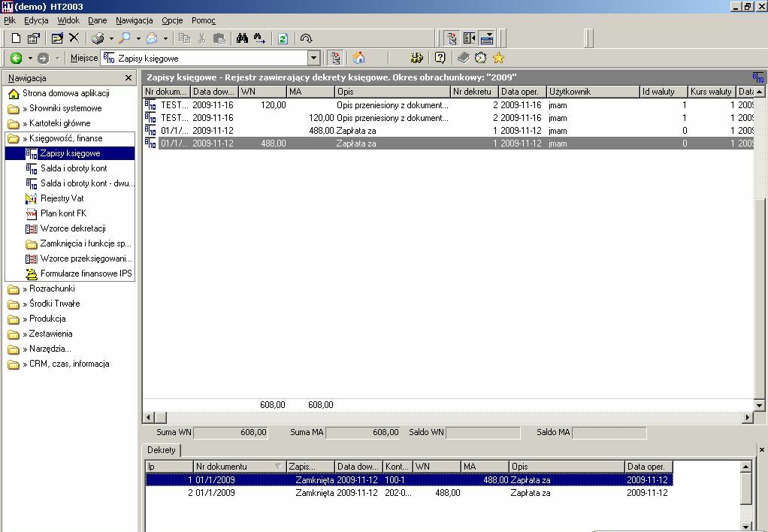Open properties icon next to new document
768x532 pixels.
click(33, 38)
